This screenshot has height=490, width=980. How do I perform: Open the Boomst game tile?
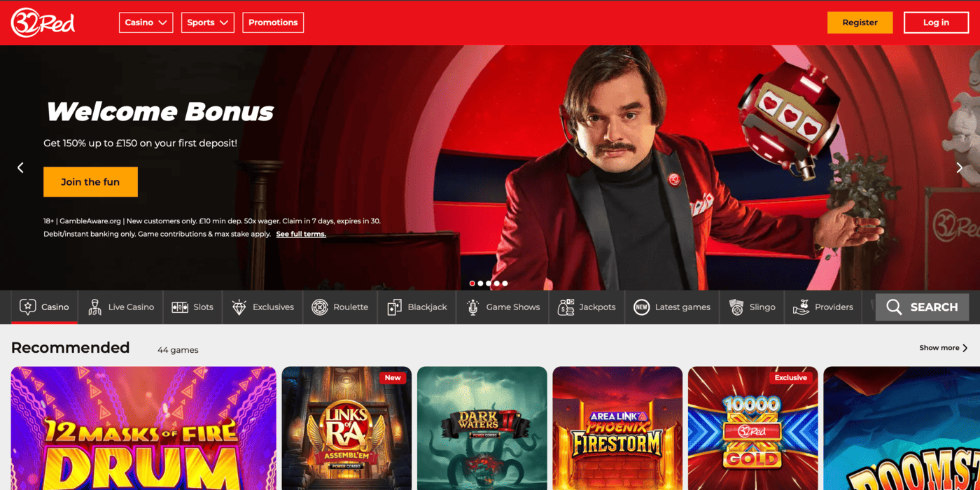[902, 428]
